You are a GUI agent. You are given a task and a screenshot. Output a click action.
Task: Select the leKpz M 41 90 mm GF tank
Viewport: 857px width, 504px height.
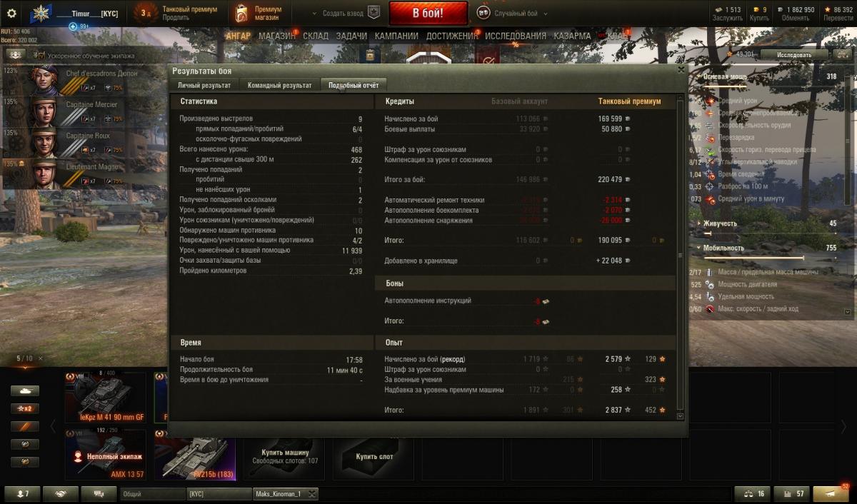click(105, 398)
